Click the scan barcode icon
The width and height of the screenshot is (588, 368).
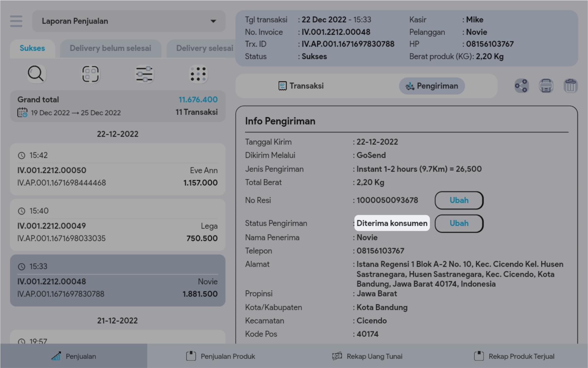[x=90, y=74]
